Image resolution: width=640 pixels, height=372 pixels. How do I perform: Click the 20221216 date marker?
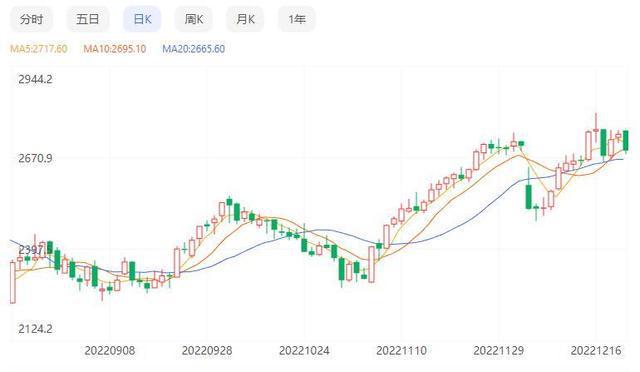596,351
